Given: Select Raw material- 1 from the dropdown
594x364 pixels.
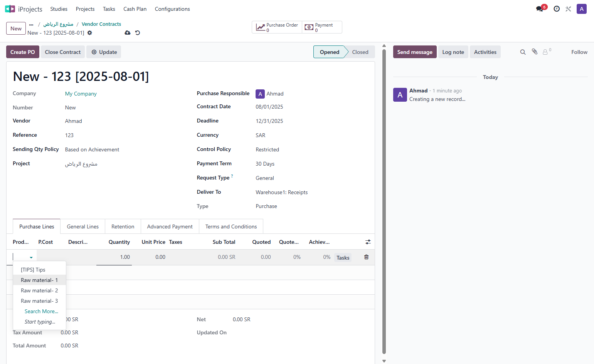Looking at the screenshot, I should [39, 280].
